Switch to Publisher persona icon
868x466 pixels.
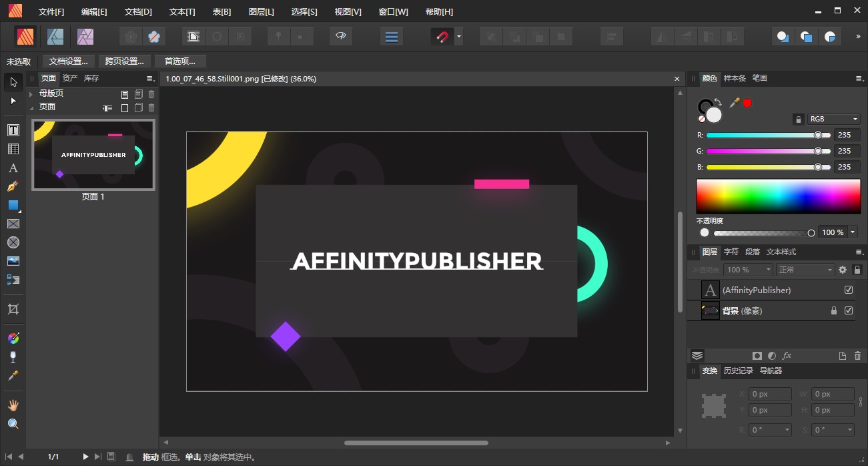pyautogui.click(x=26, y=36)
